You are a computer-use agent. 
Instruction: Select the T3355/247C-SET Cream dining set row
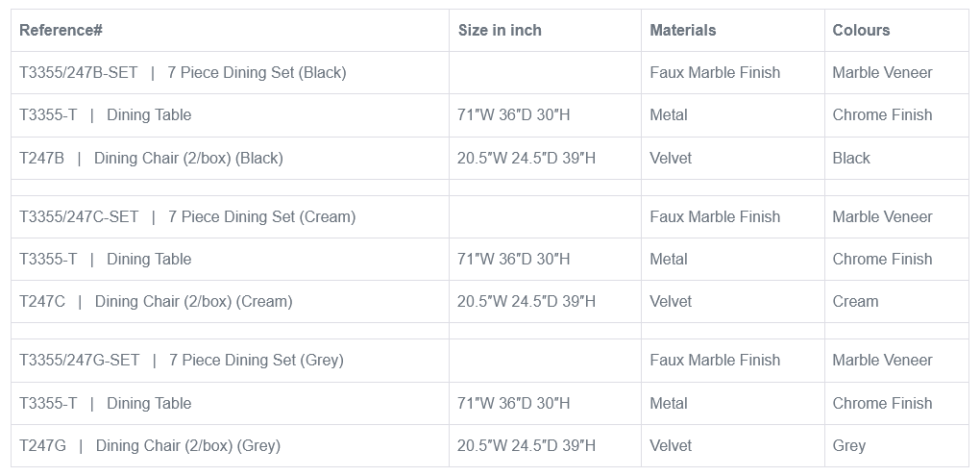point(187,216)
